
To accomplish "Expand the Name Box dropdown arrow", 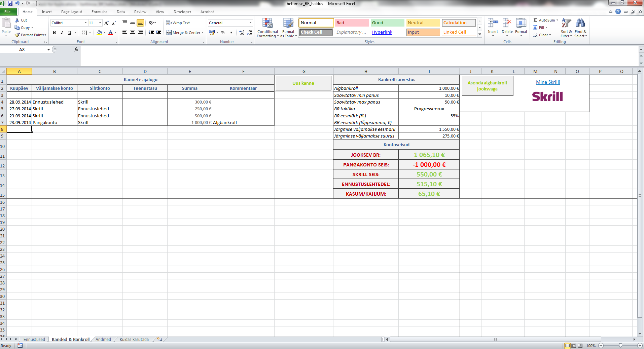I will pyautogui.click(x=48, y=50).
